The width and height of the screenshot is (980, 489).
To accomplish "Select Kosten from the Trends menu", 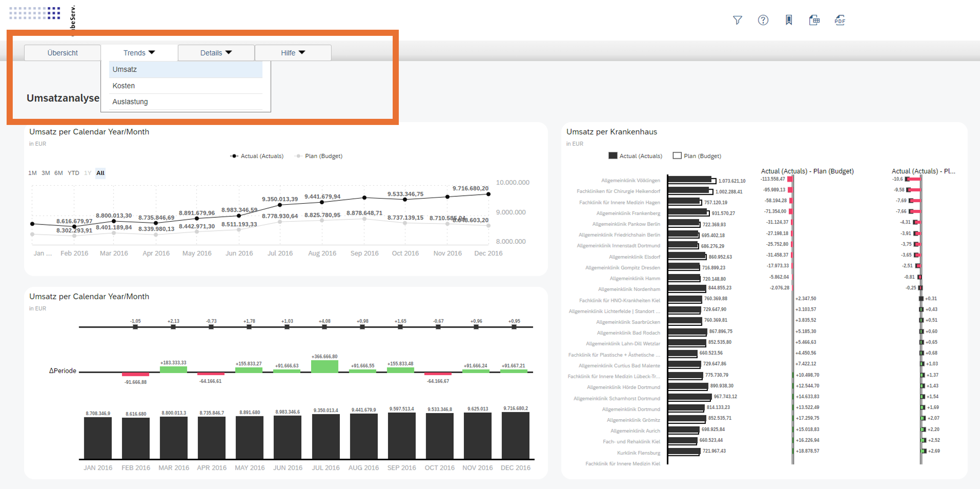I will 123,85.
